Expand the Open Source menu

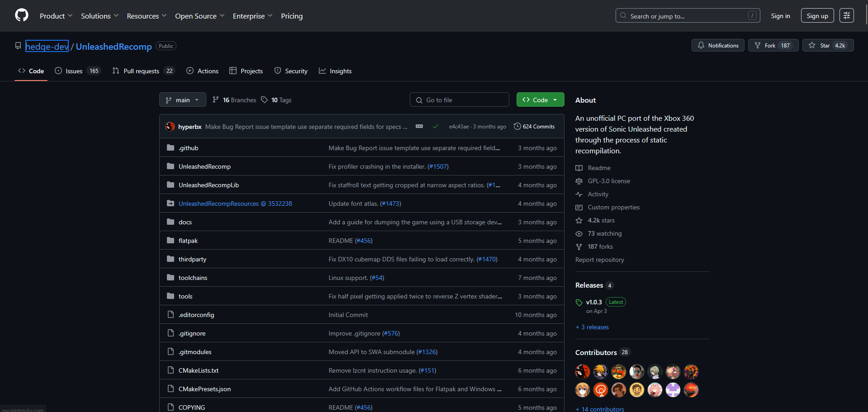[199, 16]
